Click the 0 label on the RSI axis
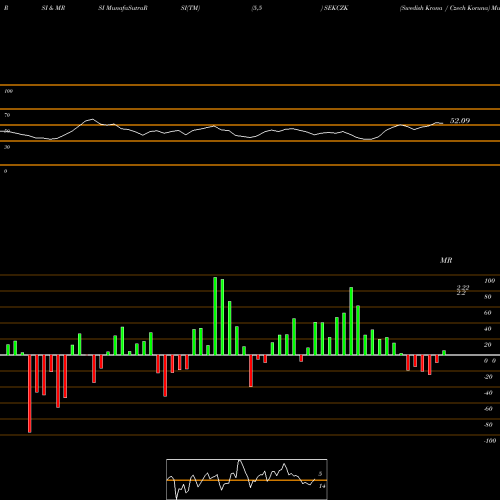The width and height of the screenshot is (500, 500). pyautogui.click(x=6, y=171)
